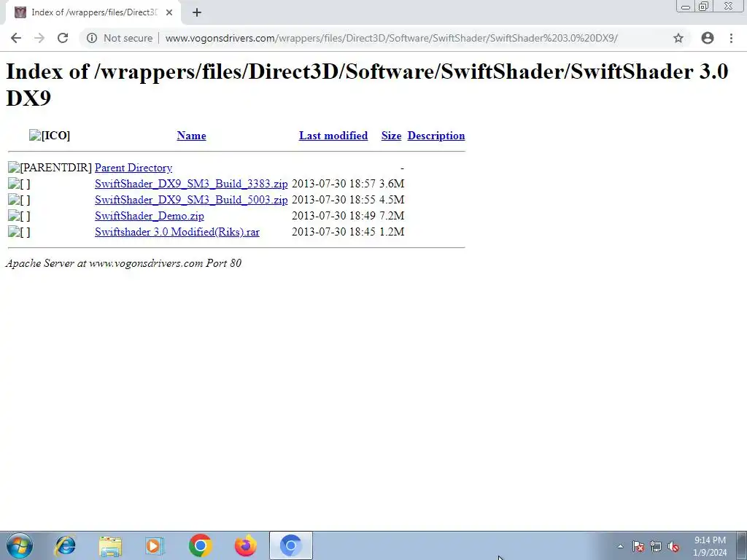Click file icon beside Build_5003.zip
The height and width of the screenshot is (560, 747).
(19, 200)
